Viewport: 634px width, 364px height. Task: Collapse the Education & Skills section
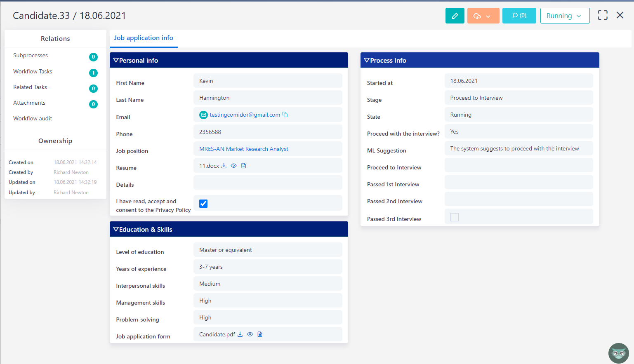115,229
